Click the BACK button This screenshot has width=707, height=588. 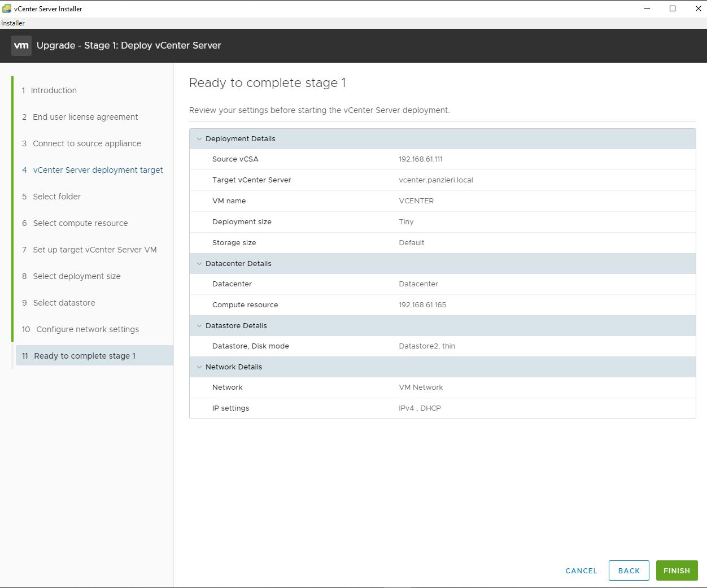click(629, 570)
